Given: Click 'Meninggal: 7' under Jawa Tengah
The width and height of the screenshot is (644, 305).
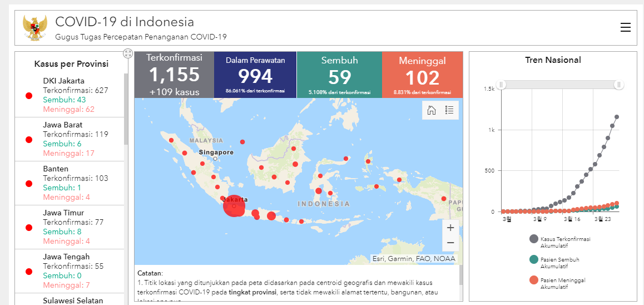Looking at the screenshot, I should click(67, 286).
